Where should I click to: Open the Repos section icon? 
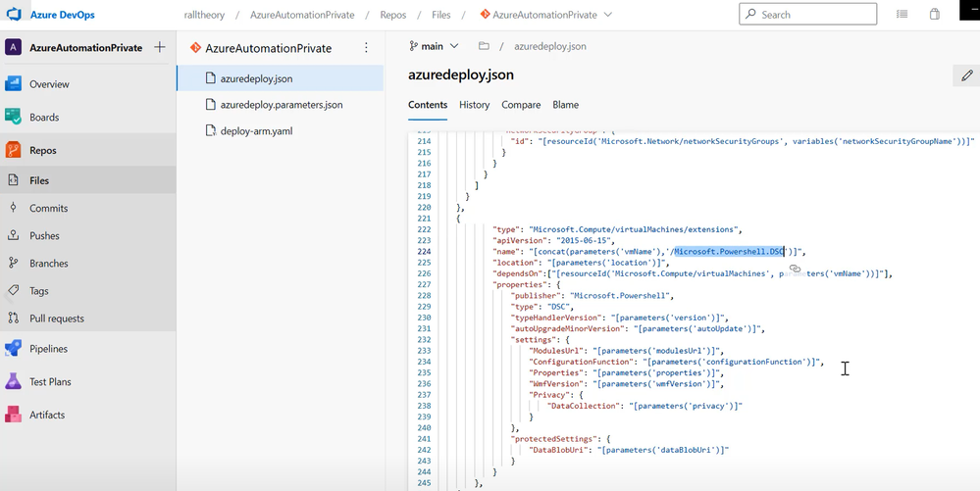[x=13, y=150]
